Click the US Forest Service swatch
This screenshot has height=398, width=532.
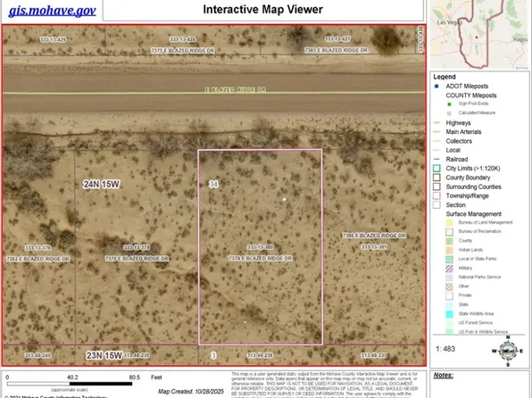pyautogui.click(x=449, y=323)
